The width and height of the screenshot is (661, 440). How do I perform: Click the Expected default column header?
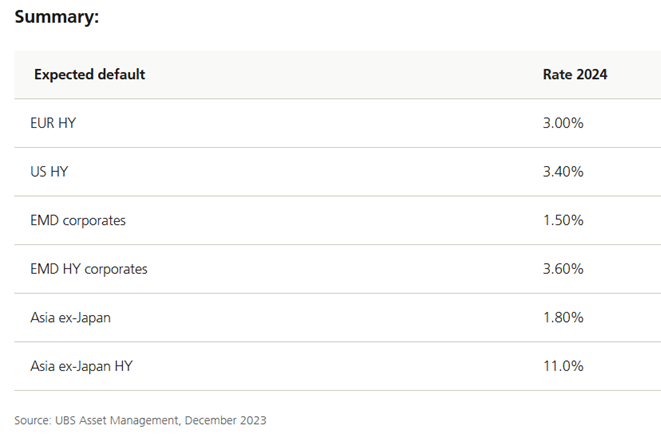pyautogui.click(x=89, y=75)
